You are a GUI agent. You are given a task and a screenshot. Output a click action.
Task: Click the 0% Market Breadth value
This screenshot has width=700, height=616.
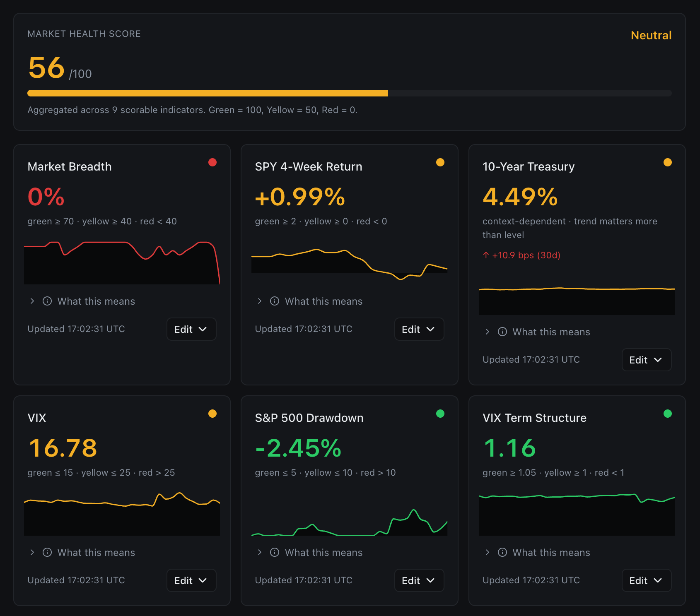[x=46, y=197]
